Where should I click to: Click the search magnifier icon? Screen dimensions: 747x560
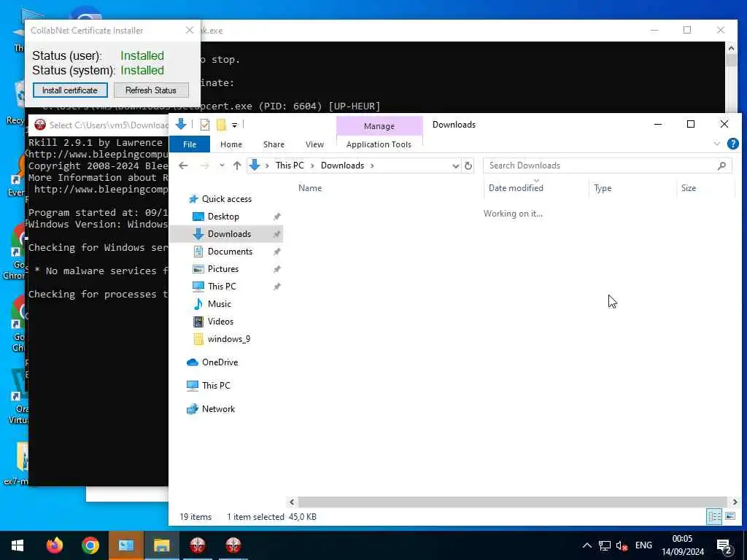(722, 166)
